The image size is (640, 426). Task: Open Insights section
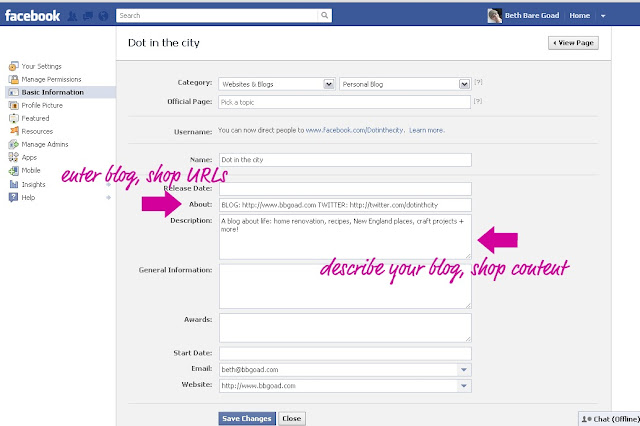click(33, 184)
